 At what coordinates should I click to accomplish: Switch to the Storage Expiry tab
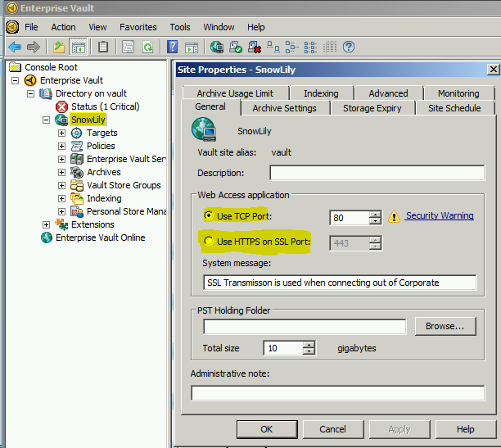[x=372, y=108]
